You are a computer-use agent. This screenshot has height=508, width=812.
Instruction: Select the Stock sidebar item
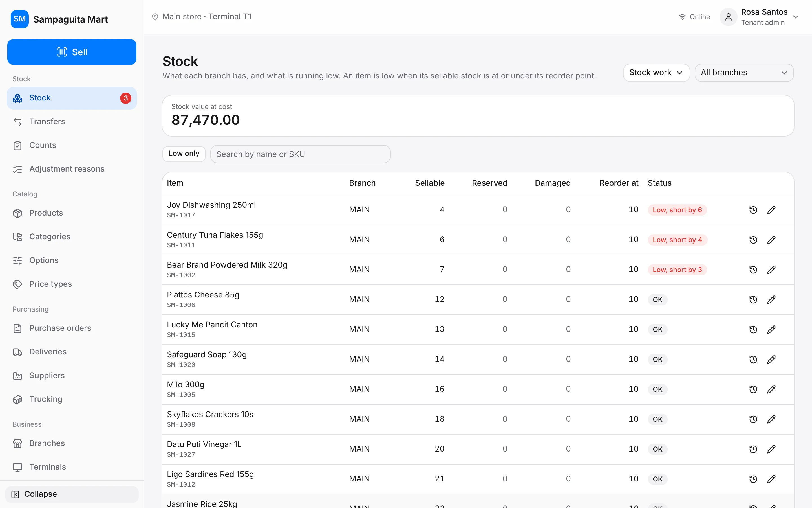pos(72,98)
